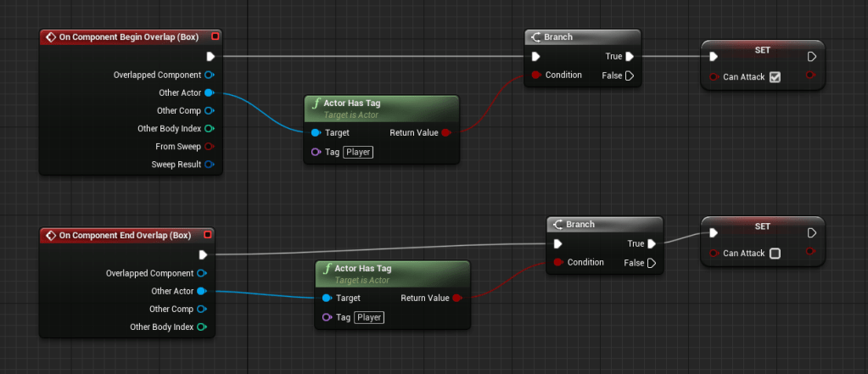Select the upper Branch node header
This screenshot has height=374, width=868.
pyautogui.click(x=581, y=37)
